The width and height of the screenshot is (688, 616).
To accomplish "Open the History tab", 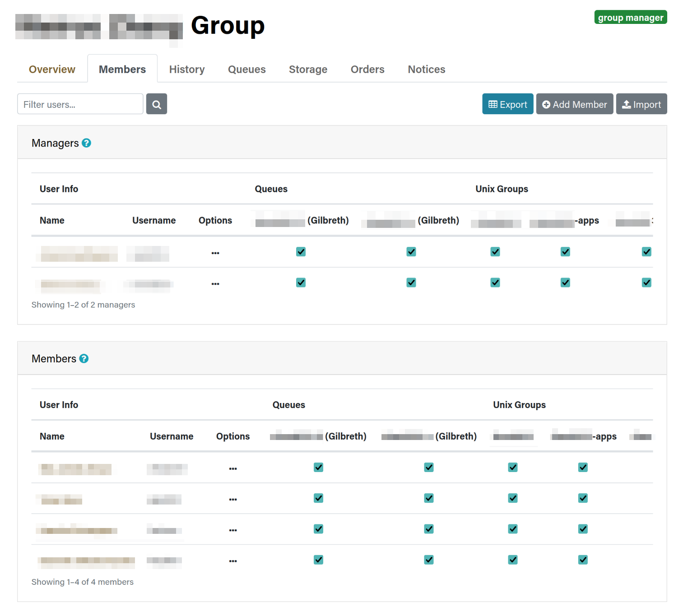I will (187, 69).
